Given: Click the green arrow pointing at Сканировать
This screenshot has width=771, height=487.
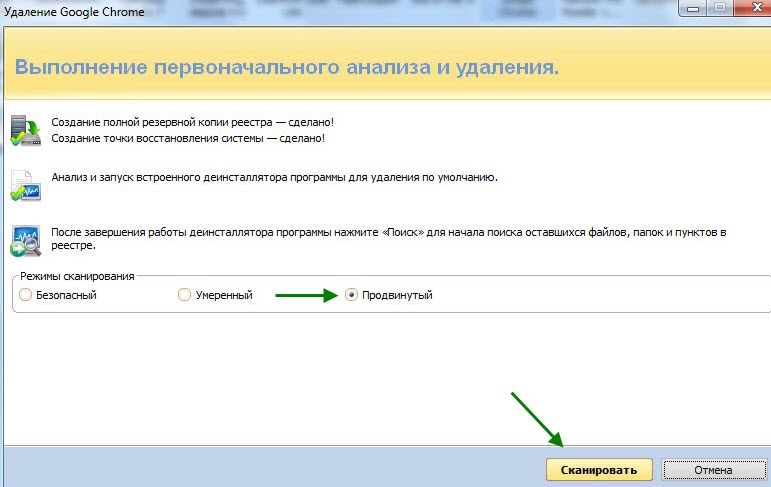Looking at the screenshot, I should point(537,418).
